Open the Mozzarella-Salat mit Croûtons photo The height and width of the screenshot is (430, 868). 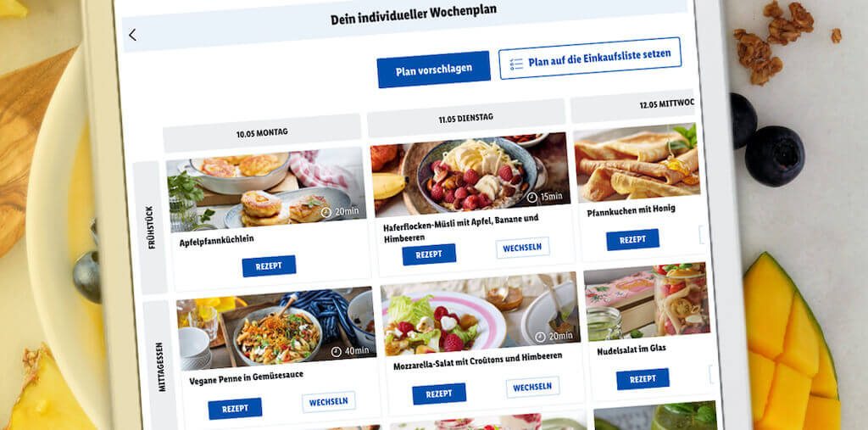click(x=480, y=313)
